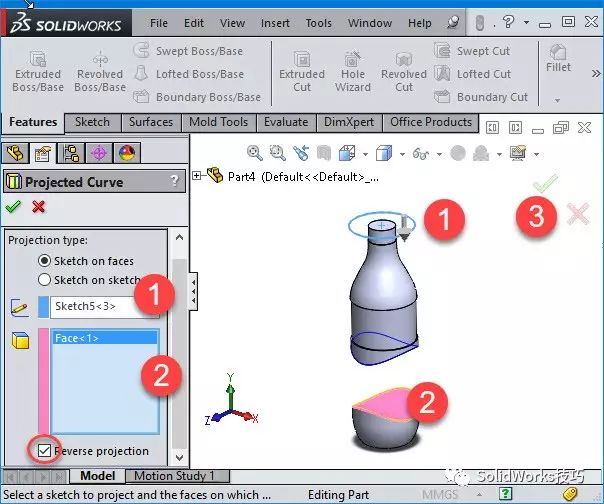The height and width of the screenshot is (504, 604).
Task: Click the Extruded Boss/Base tool
Action: [x=38, y=72]
